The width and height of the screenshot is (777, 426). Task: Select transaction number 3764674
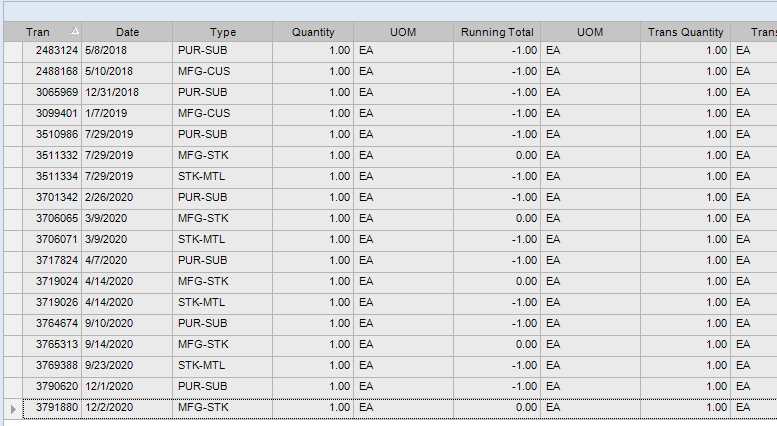(57, 323)
